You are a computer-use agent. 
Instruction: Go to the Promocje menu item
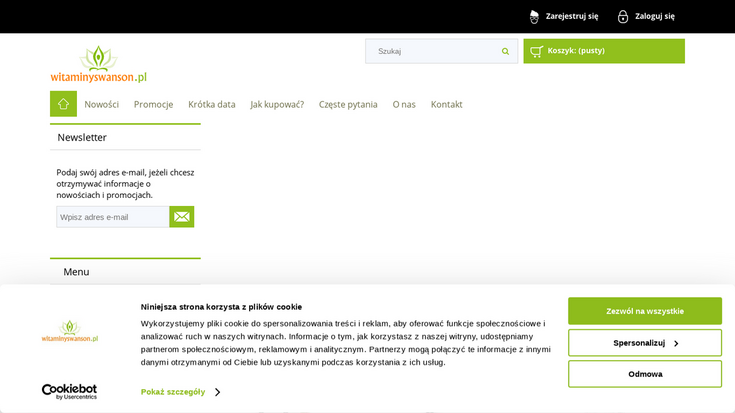pos(153,104)
